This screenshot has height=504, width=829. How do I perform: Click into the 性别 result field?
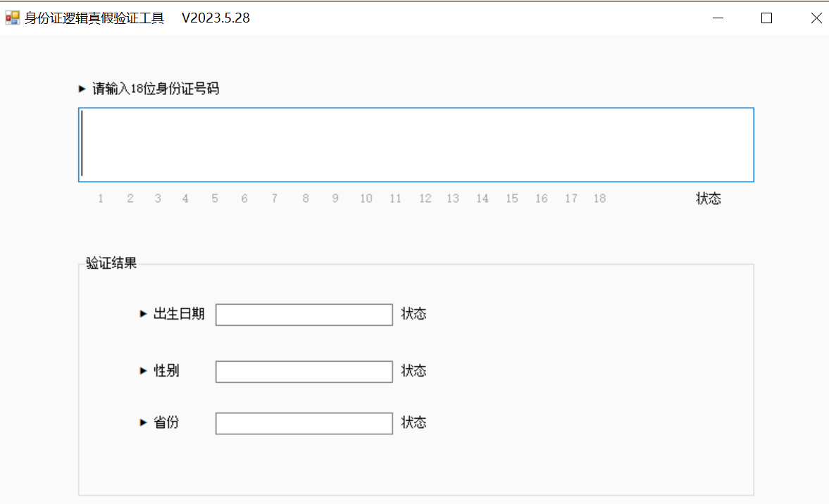304,372
